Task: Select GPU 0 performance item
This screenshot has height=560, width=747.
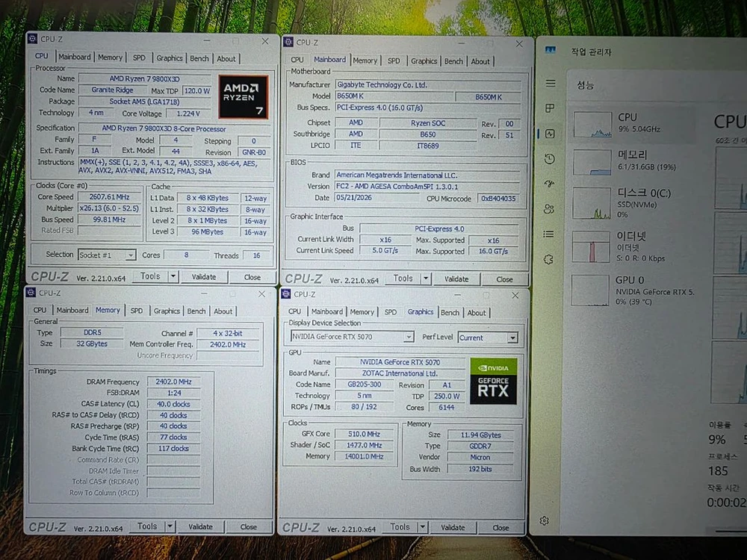Action: (x=631, y=290)
